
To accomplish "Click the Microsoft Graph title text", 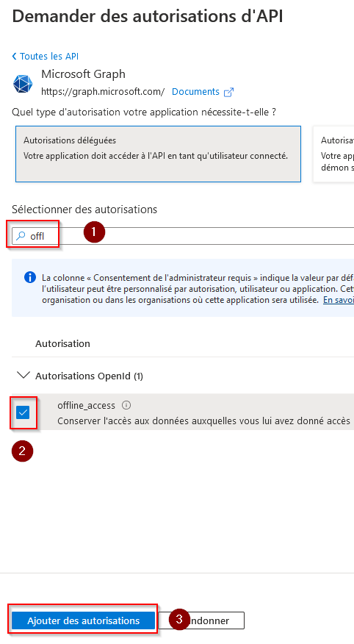I will click(83, 74).
